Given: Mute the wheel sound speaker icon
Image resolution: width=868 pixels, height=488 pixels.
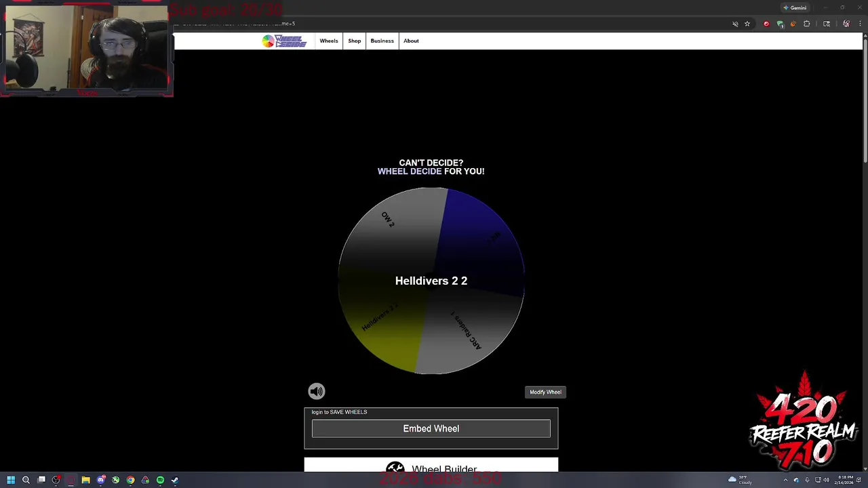Looking at the screenshot, I should (x=317, y=391).
